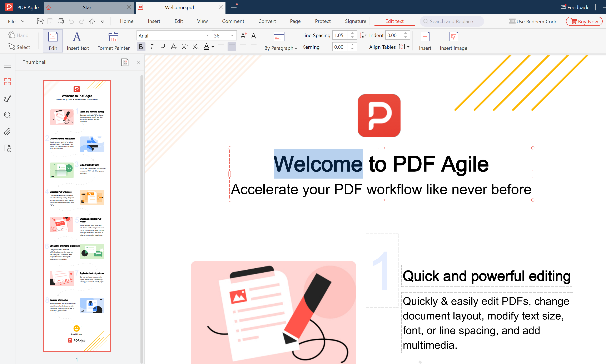Toggle Italic formatting
The width and height of the screenshot is (606, 364).
[152, 47]
